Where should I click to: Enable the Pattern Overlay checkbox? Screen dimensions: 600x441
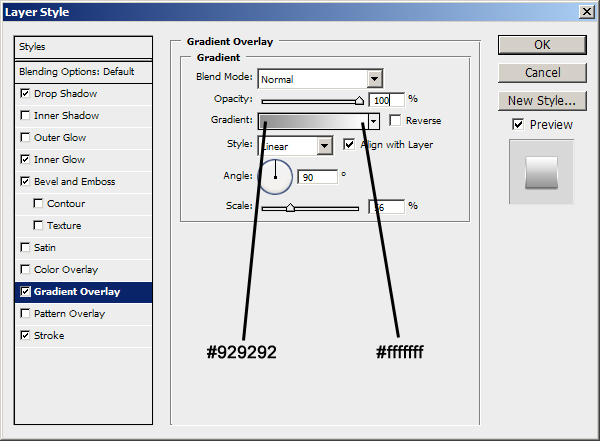(25, 313)
